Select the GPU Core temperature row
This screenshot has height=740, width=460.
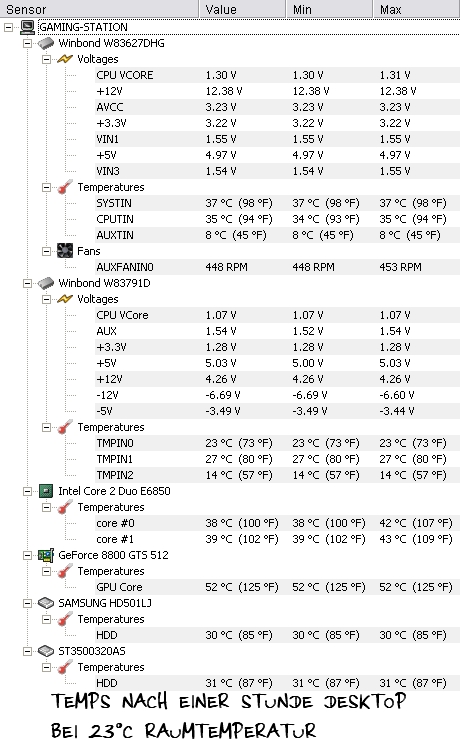[277, 587]
